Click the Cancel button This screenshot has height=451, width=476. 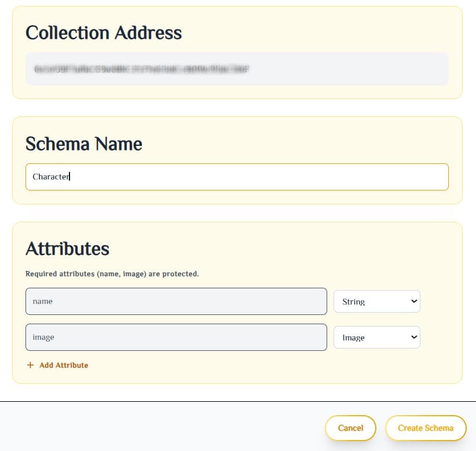[350, 428]
